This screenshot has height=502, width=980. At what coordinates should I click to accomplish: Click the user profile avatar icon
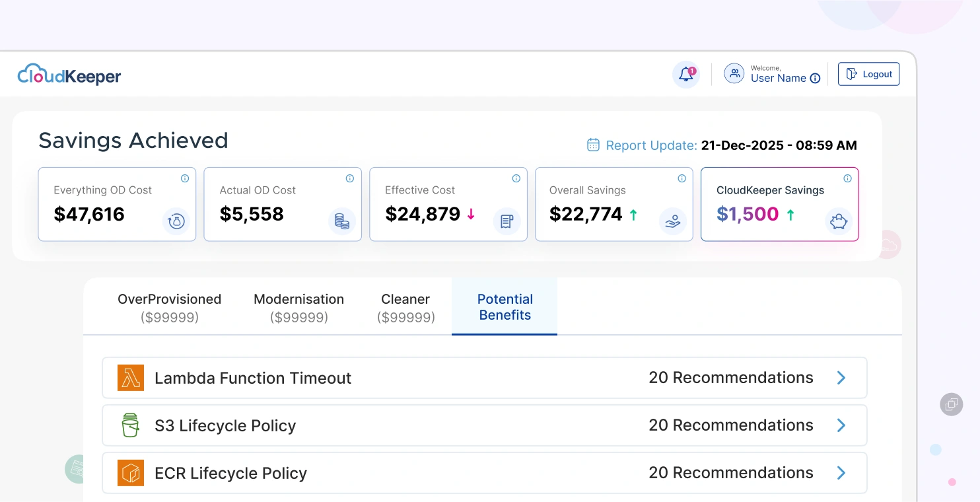(734, 74)
